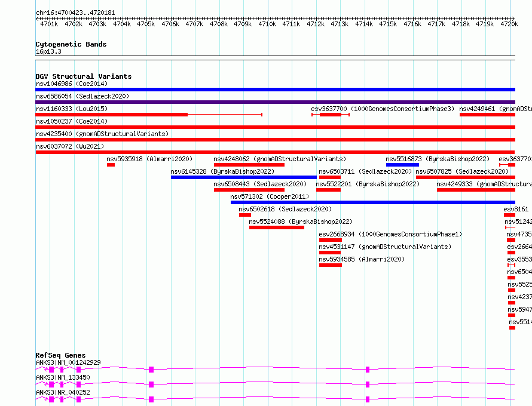Viewport: 532px width, 406px height.
Task: Click the 4710k ruler position label
Action: point(267,24)
